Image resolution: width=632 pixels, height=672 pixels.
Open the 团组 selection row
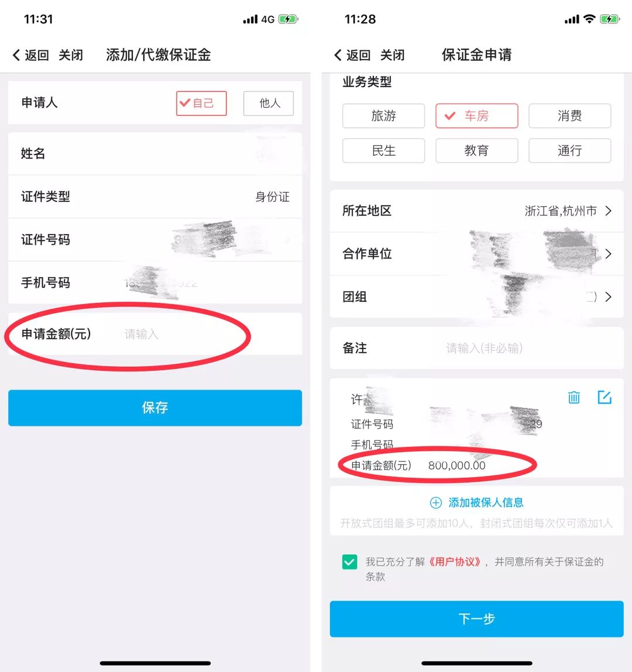tap(476, 297)
